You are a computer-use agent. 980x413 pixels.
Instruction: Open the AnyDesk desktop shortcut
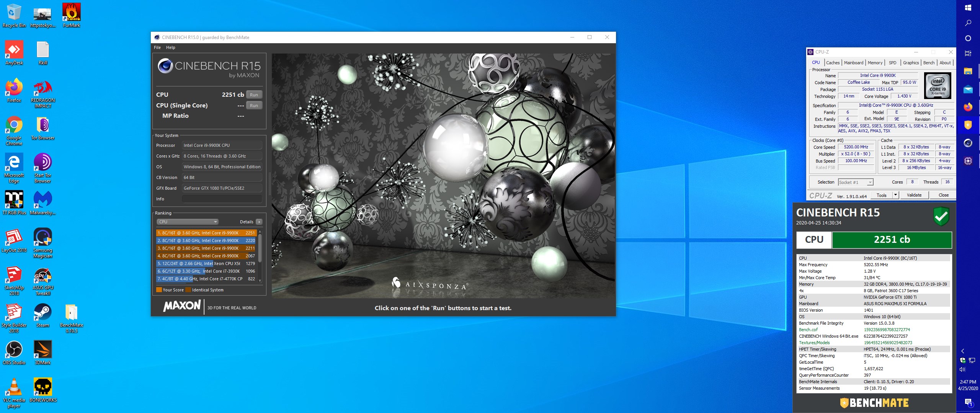pyautogui.click(x=14, y=53)
